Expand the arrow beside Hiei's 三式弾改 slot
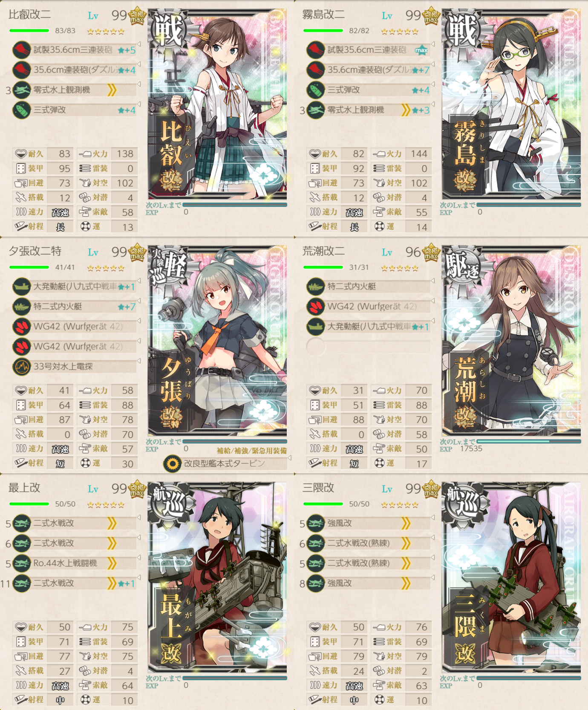This screenshot has width=588, height=710. click(x=139, y=104)
